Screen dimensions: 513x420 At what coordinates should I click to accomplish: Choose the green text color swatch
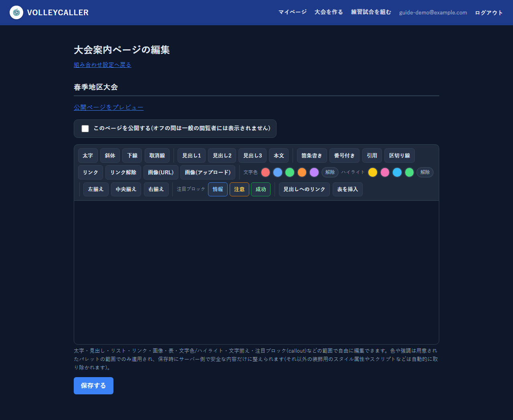(x=290, y=172)
